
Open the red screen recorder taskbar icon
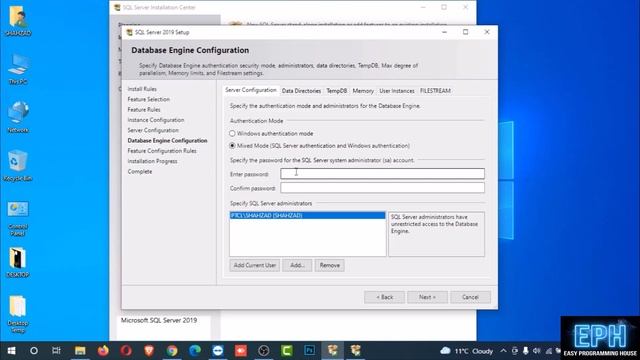[241, 351]
